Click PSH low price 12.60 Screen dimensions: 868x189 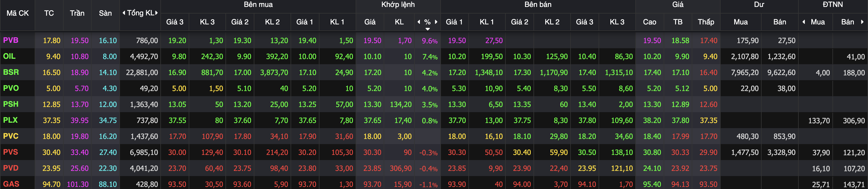coord(708,104)
